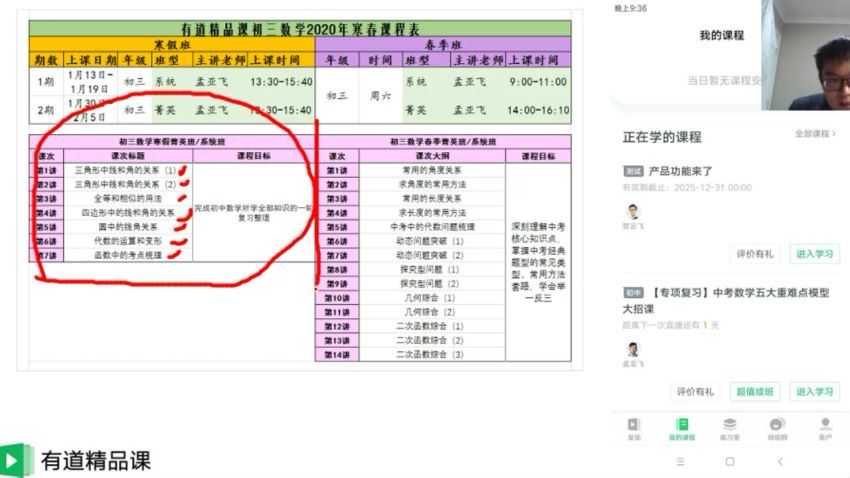Click the 正在学的课程 section heading

tap(662, 137)
